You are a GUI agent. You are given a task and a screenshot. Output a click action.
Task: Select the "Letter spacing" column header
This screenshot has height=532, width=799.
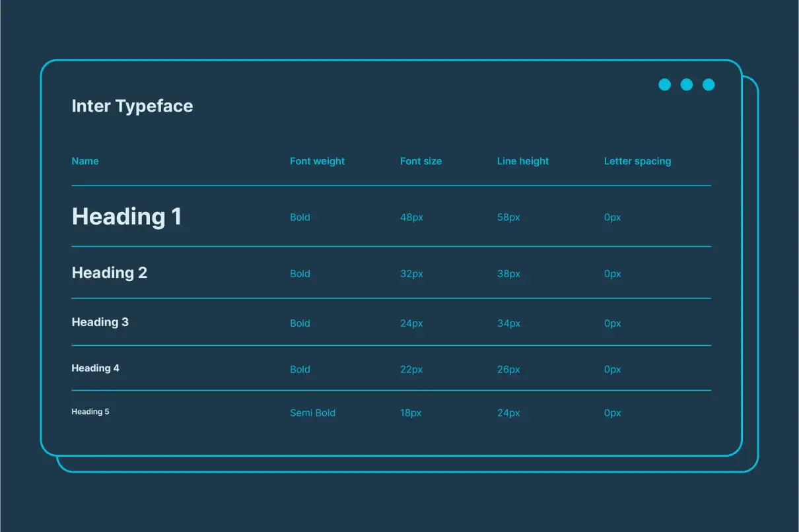point(637,161)
